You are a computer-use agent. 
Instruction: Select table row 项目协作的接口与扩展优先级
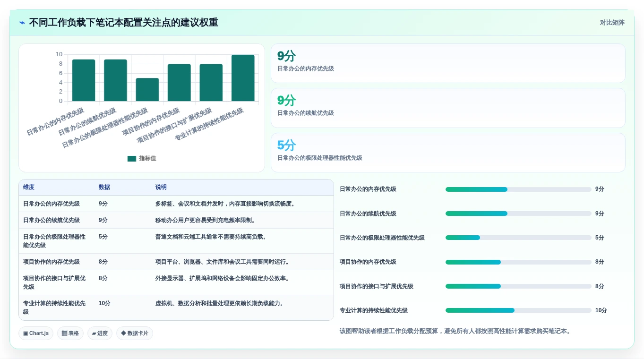coord(176,283)
